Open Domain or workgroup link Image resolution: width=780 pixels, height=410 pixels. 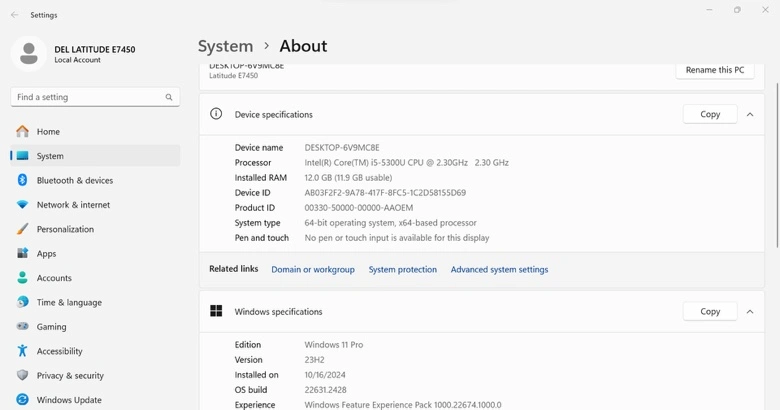tap(313, 269)
